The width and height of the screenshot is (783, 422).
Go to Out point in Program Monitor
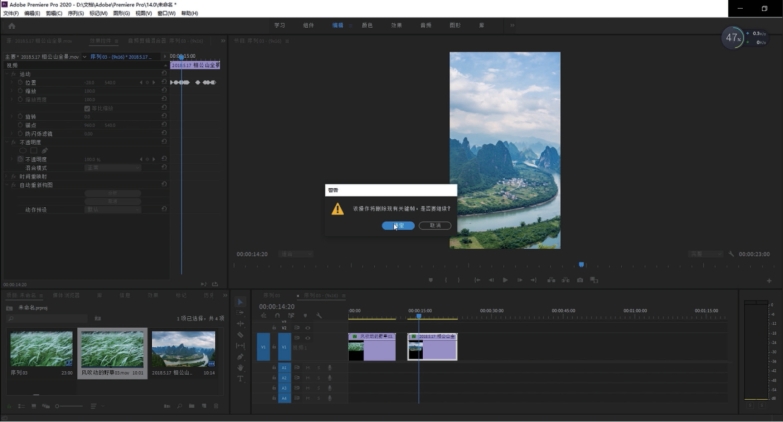pyautogui.click(x=533, y=280)
